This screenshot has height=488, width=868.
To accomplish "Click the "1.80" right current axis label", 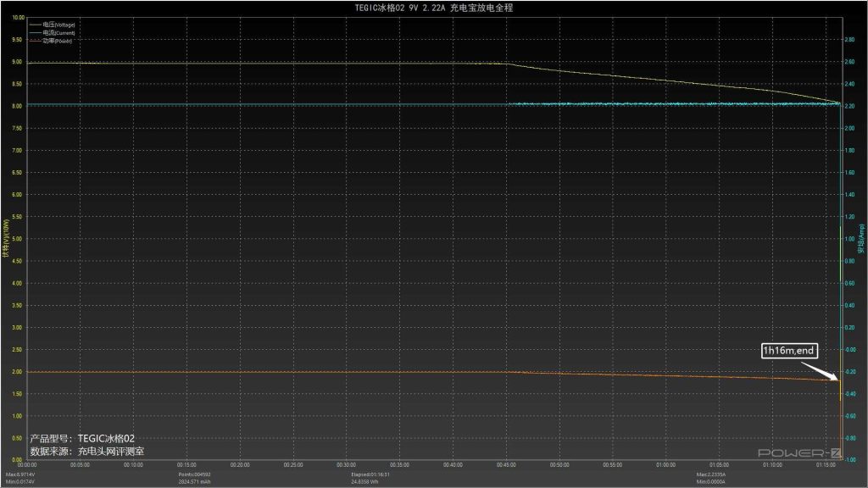I will point(849,151).
